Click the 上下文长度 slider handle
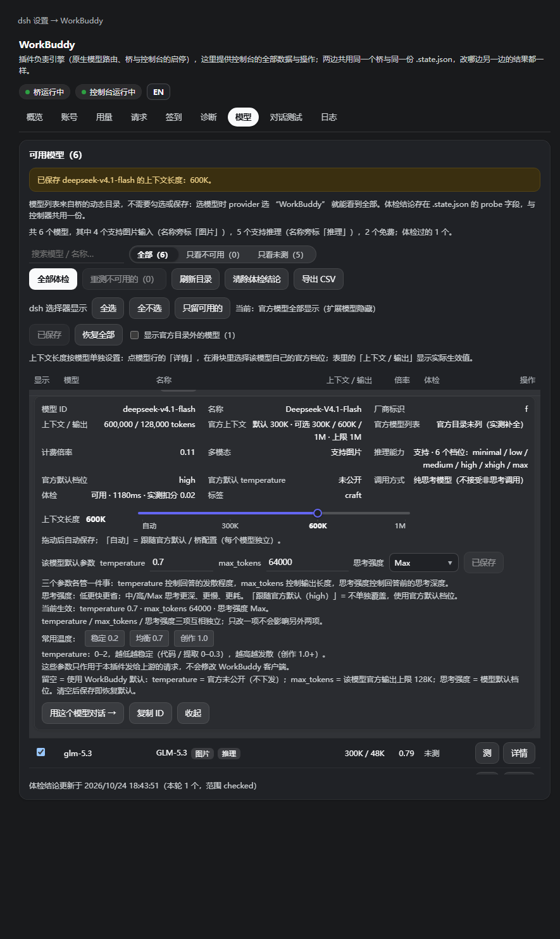Viewport: 560px width, 939px height. coord(318,513)
